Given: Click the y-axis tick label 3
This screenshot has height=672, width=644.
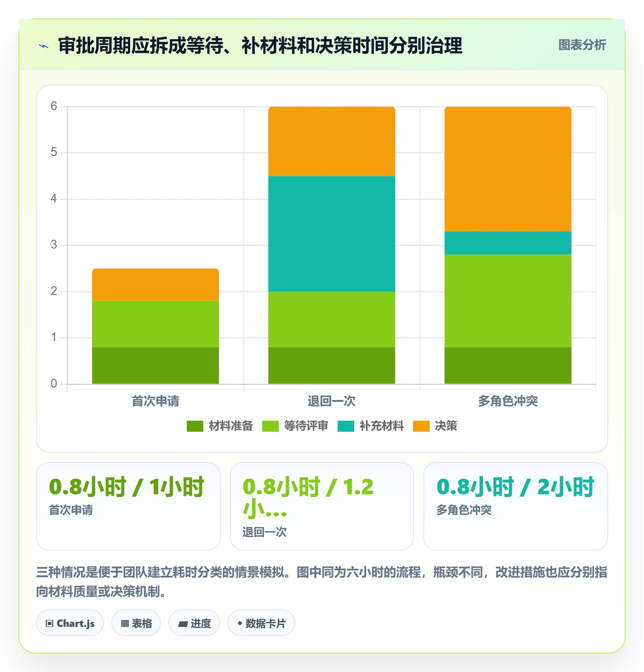Looking at the screenshot, I should pos(54,245).
